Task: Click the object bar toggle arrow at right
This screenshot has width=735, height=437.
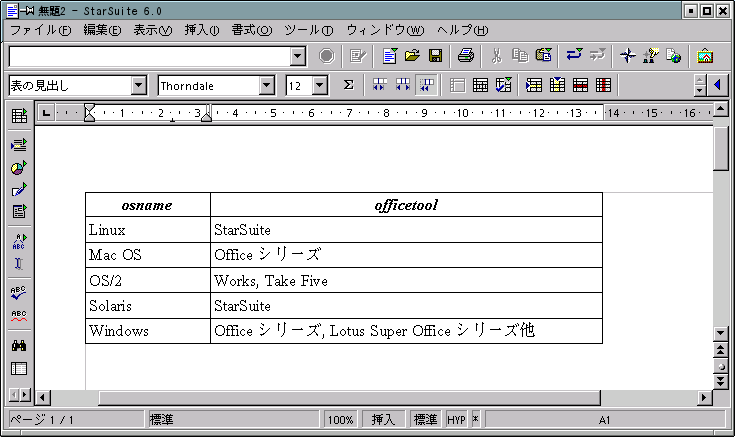Action: [x=718, y=85]
